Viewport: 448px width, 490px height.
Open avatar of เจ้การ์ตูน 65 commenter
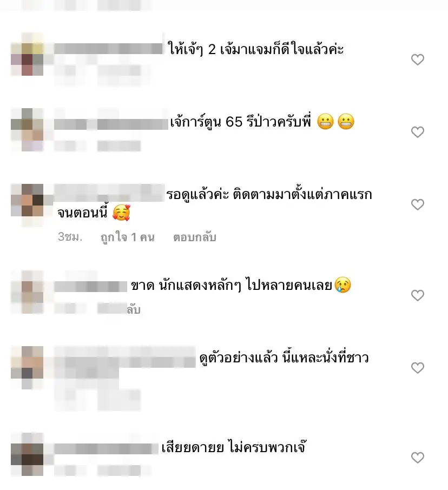tap(27, 130)
